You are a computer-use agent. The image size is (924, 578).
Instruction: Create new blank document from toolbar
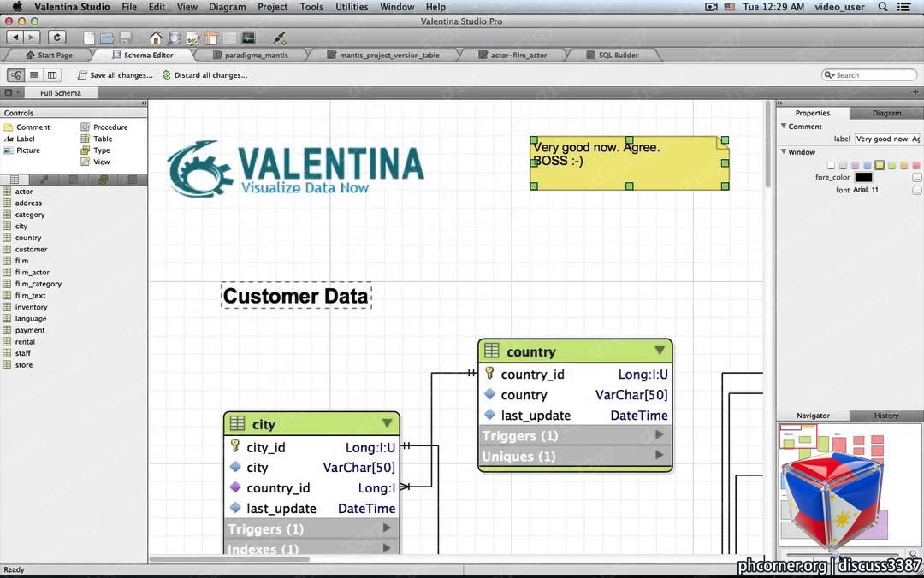89,38
